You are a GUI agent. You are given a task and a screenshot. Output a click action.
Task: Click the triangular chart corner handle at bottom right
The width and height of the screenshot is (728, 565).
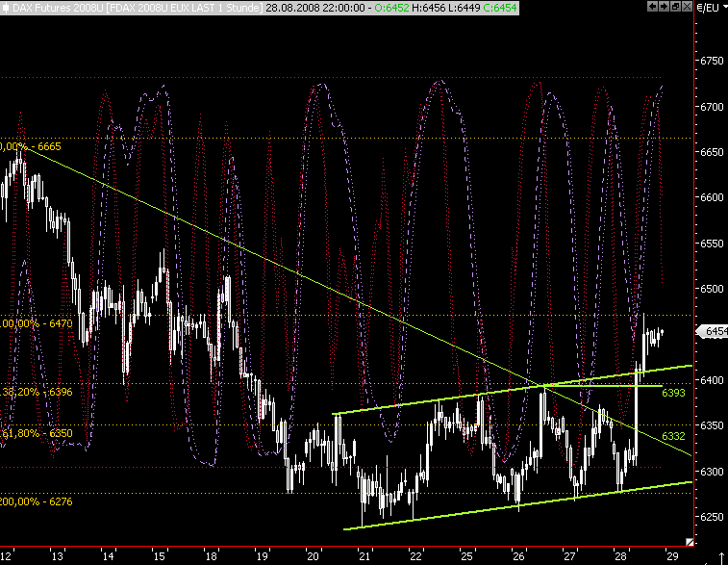coord(690,542)
